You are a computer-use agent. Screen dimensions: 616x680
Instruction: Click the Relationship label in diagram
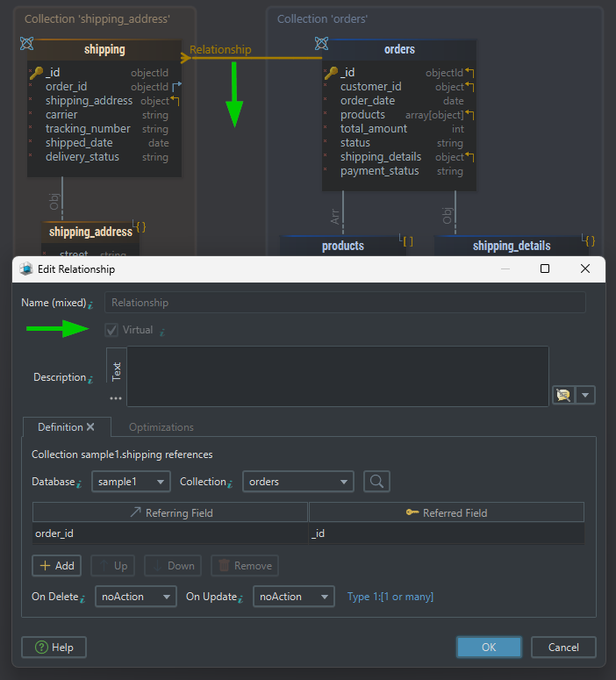(x=220, y=49)
